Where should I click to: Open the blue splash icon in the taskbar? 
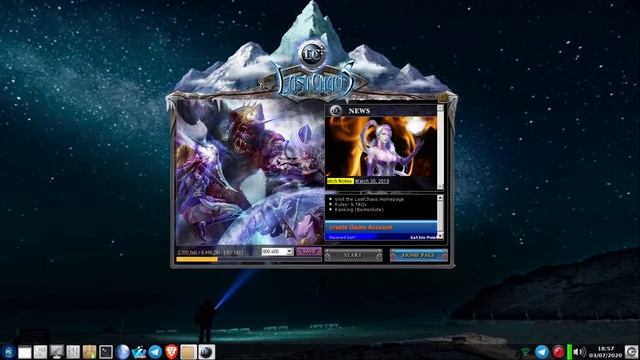139,352
